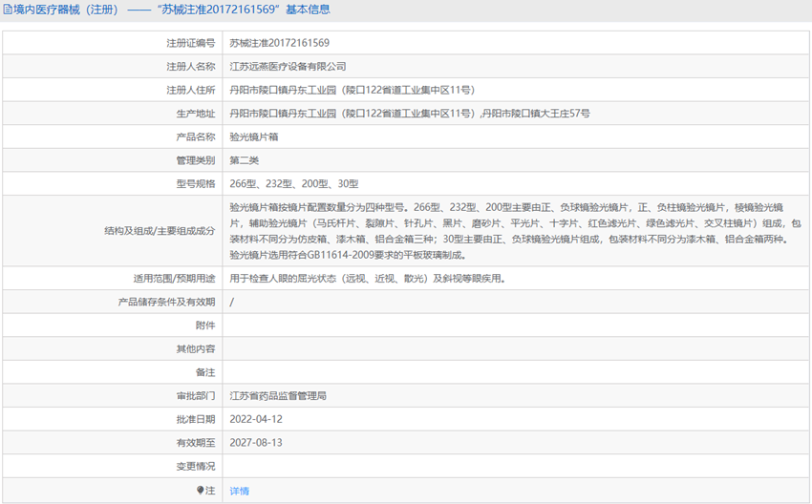The width and height of the screenshot is (812, 504).
Task: Select the intended use text 用于检查人眼的屈光状态
Action: (x=368, y=279)
